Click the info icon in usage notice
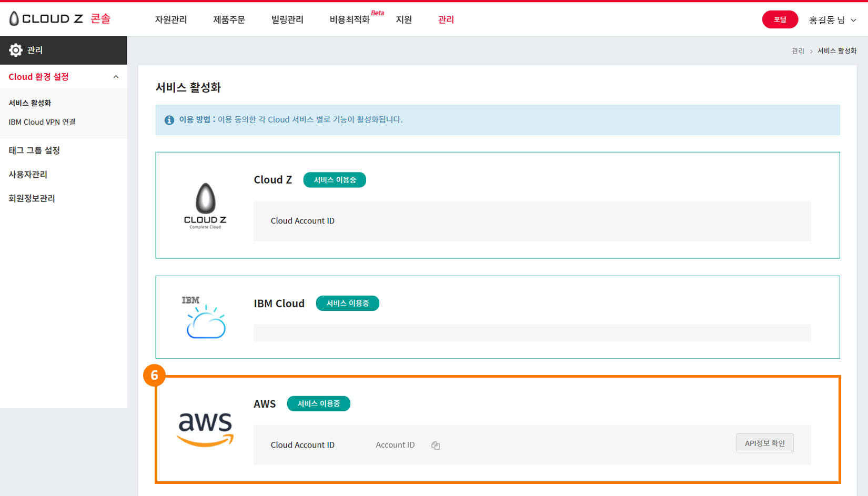This screenshot has width=868, height=496. [169, 120]
